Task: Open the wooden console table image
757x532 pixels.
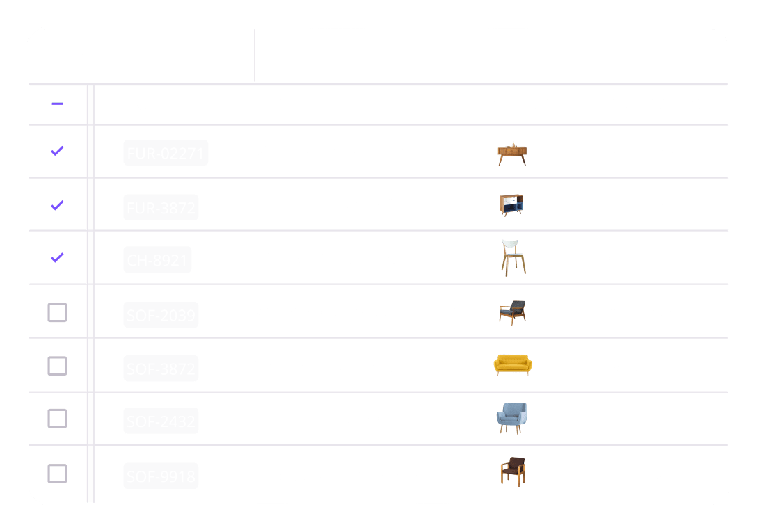Action: 512,154
